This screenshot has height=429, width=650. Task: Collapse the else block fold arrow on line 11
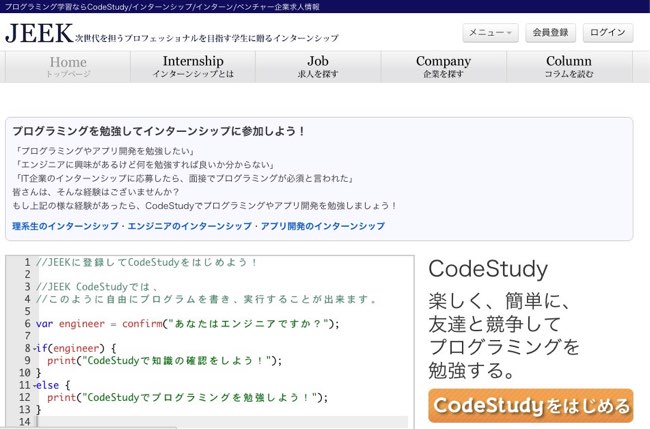(34, 386)
